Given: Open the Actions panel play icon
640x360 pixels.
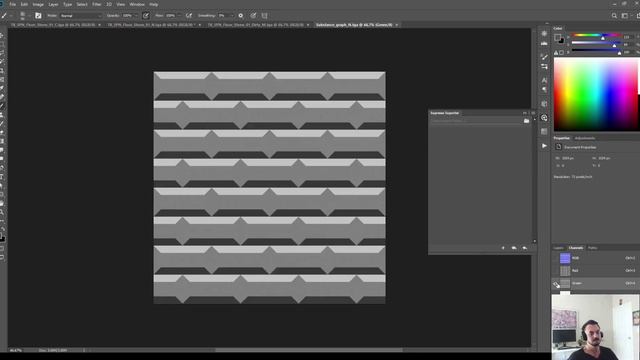Looking at the screenshot, I should click(544, 146).
